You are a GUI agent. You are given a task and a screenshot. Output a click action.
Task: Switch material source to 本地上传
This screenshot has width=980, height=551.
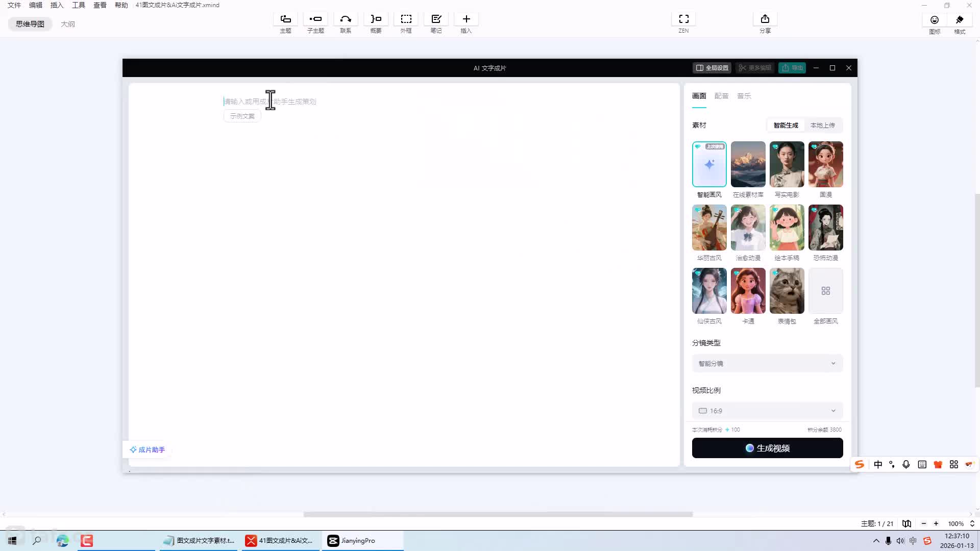tap(822, 126)
